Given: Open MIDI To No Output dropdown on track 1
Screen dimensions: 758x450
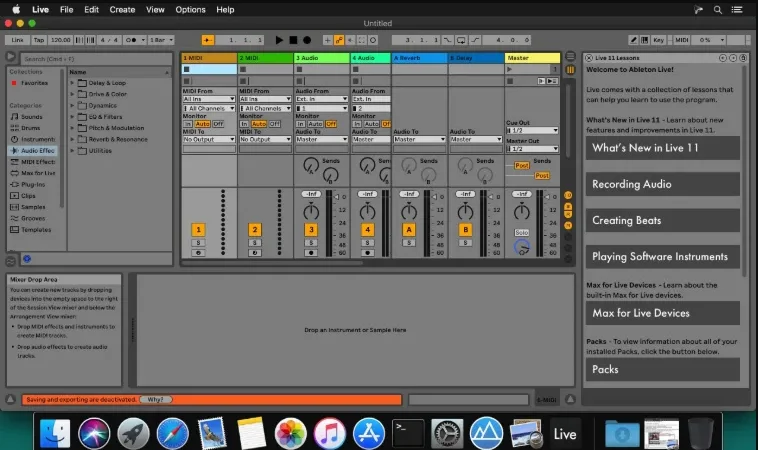Looking at the screenshot, I should [209, 139].
